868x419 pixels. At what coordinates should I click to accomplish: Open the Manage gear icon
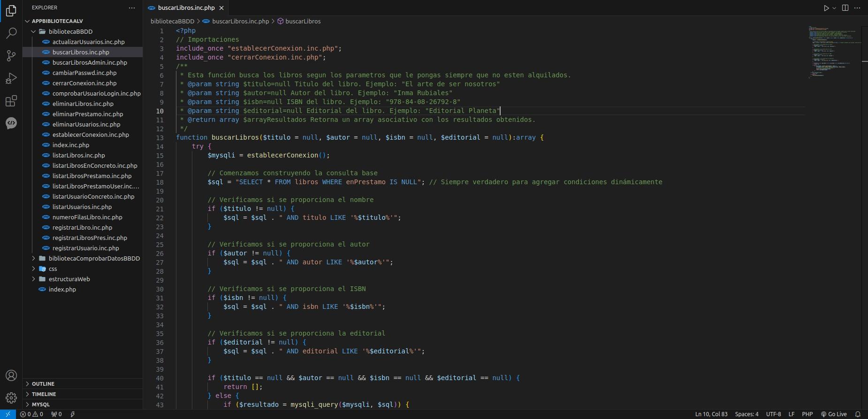[x=11, y=398]
